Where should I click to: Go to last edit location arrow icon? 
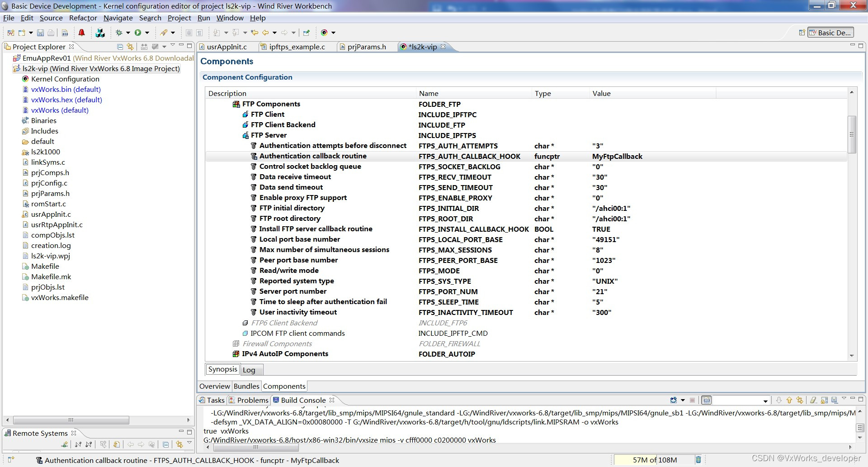(x=255, y=33)
